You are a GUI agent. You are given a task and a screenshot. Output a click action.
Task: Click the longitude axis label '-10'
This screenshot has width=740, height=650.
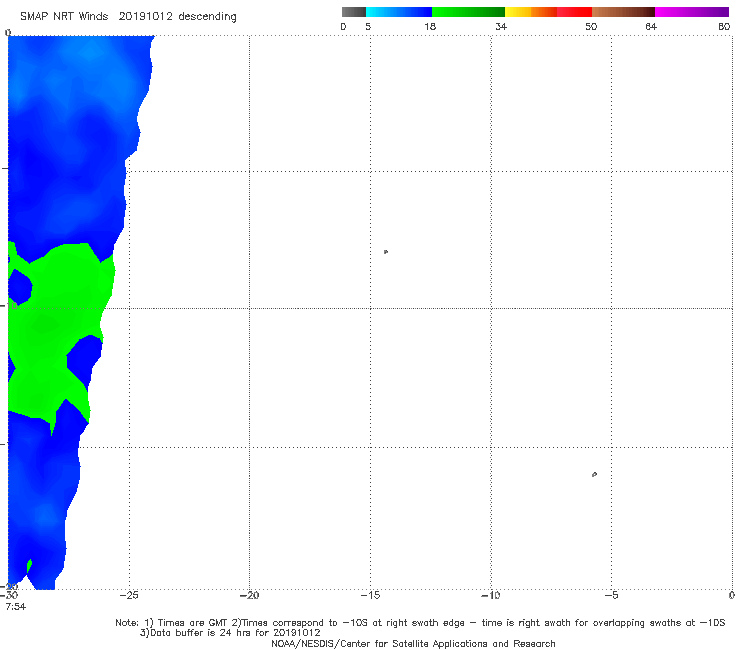[490, 595]
